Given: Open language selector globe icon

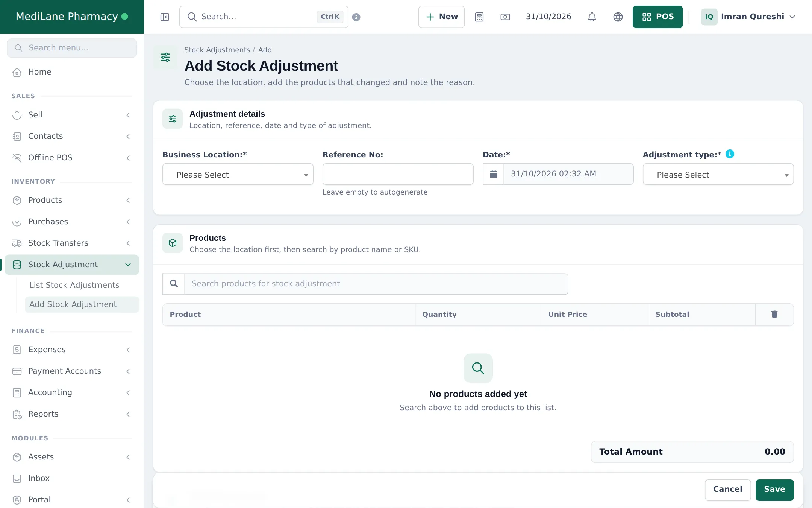Looking at the screenshot, I should coord(618,17).
